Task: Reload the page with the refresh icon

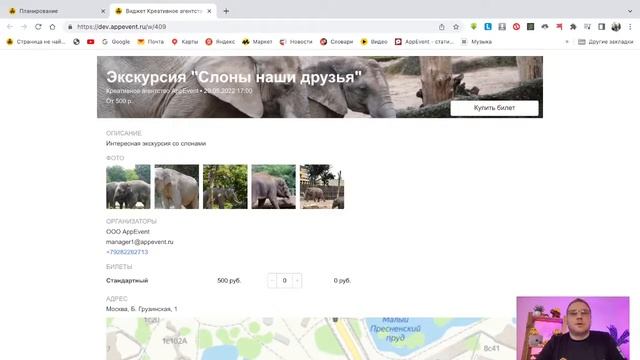Action: (x=38, y=27)
